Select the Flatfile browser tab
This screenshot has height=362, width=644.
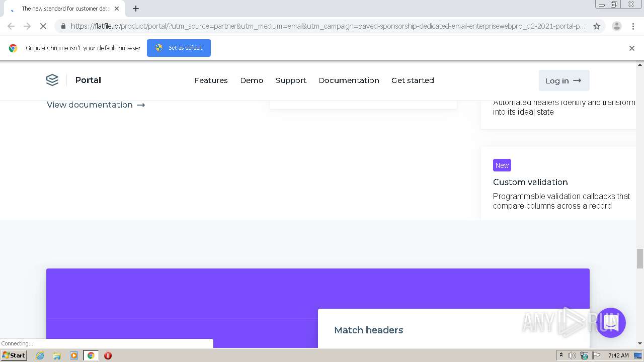tap(63, 9)
